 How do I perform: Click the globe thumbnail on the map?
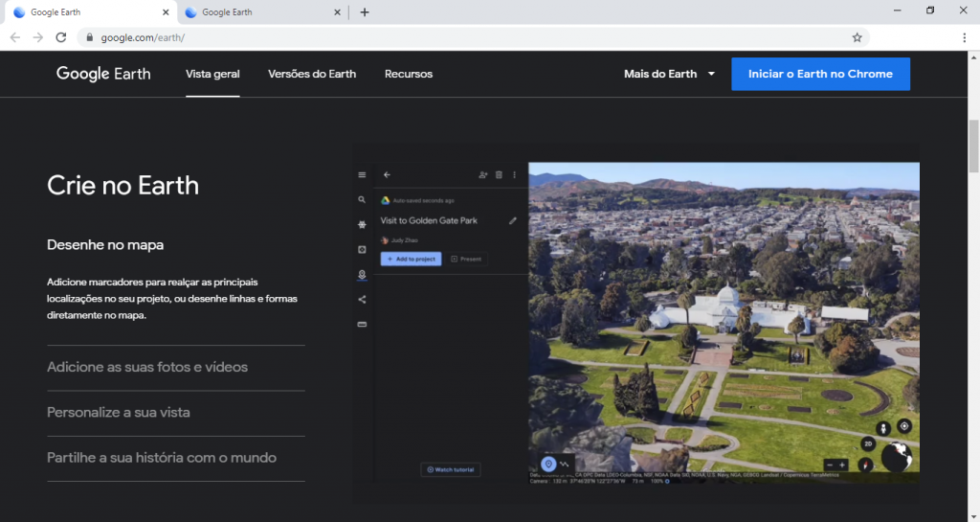(x=896, y=456)
